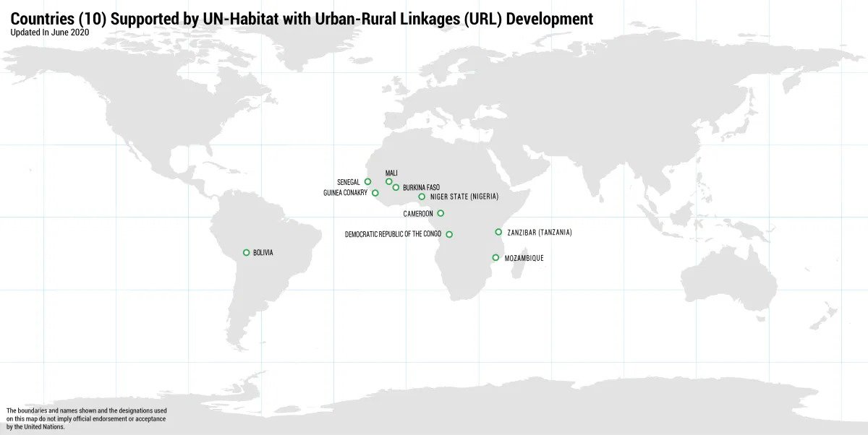
Task: Click the "NIGER STATE (NIGERIA)" text label
Action: (464, 197)
